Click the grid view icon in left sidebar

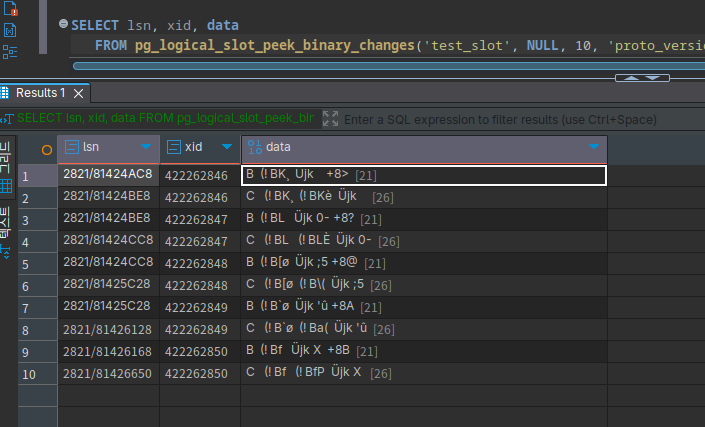pyautogui.click(x=5, y=185)
